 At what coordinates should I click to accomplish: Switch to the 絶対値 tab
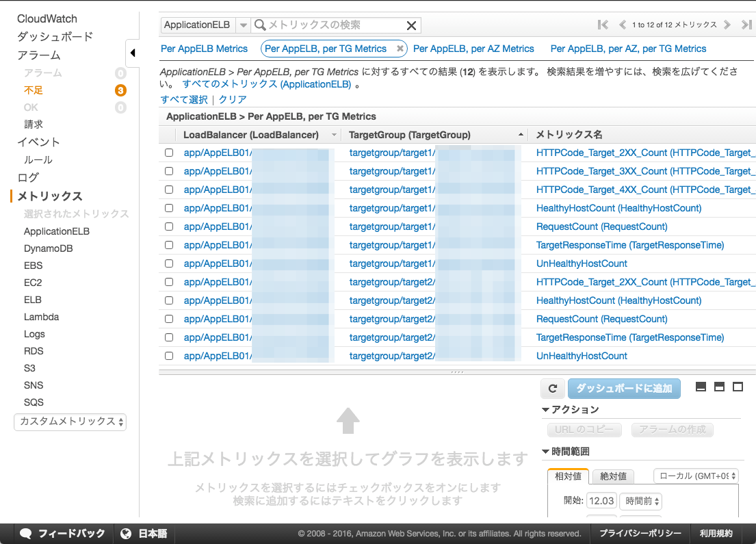click(x=612, y=476)
